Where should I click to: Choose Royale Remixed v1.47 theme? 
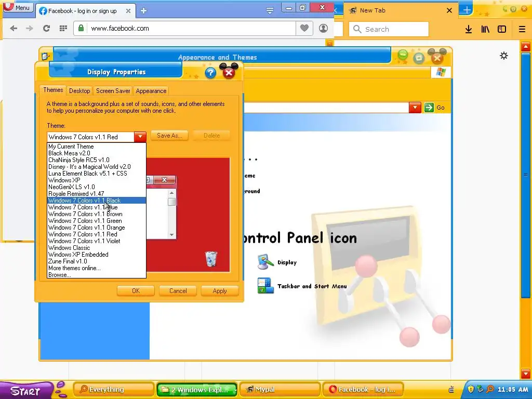tap(96, 194)
